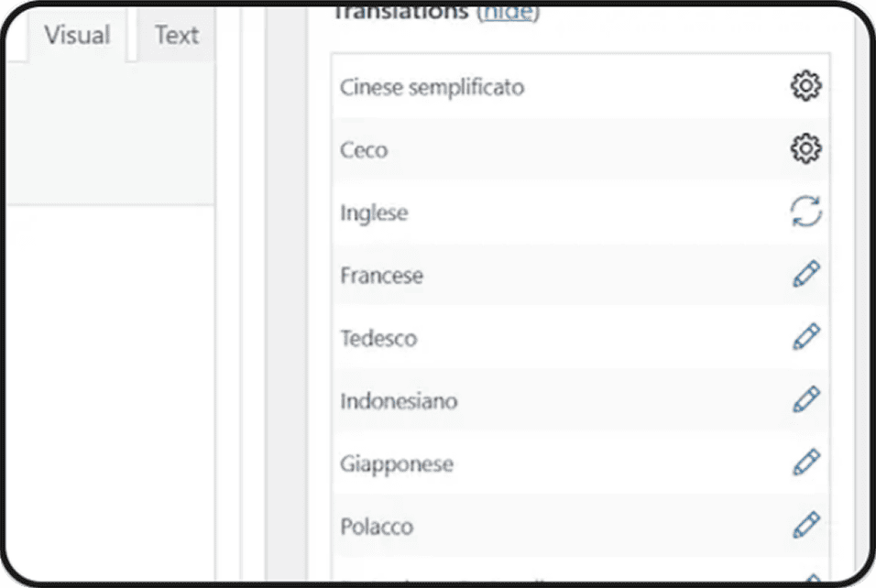Select the Tedesco language row
Viewport: 876px width, 588px height.
580,338
